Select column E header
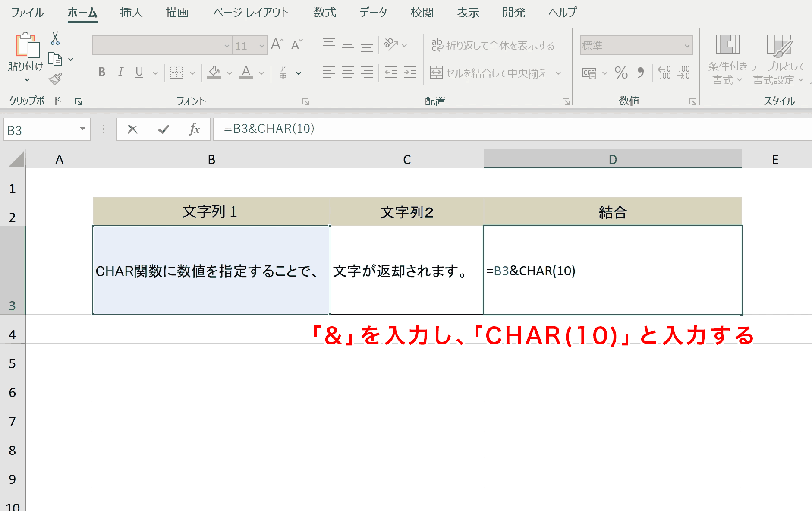Viewport: 812px width, 511px height. point(775,159)
